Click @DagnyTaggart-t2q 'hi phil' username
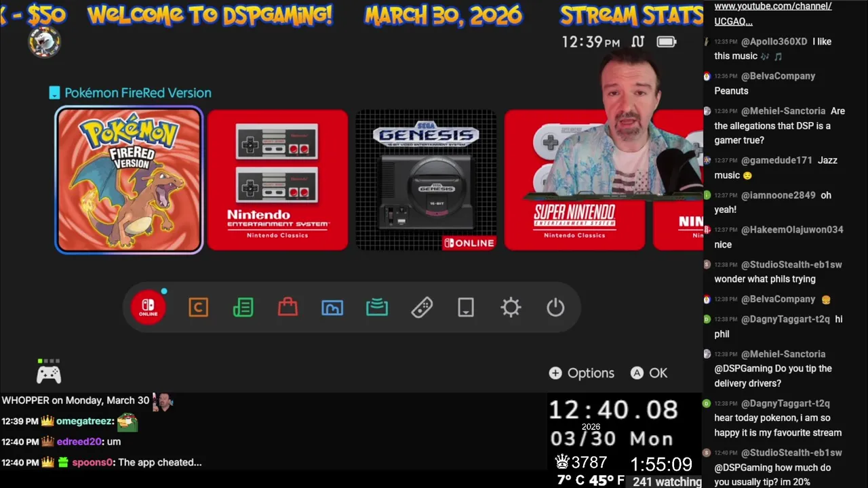This screenshot has width=868, height=488. 785,319
